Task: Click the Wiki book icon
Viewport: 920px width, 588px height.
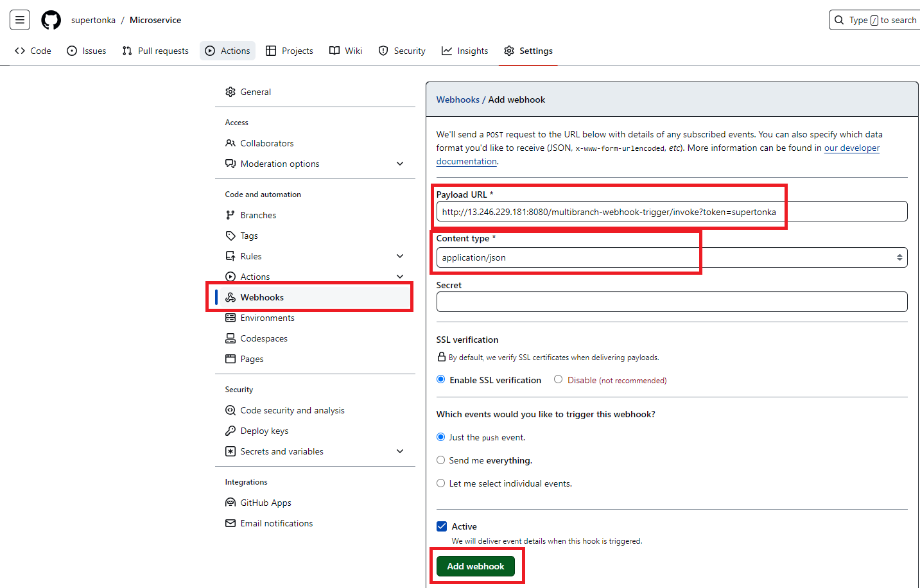Action: [x=334, y=51]
